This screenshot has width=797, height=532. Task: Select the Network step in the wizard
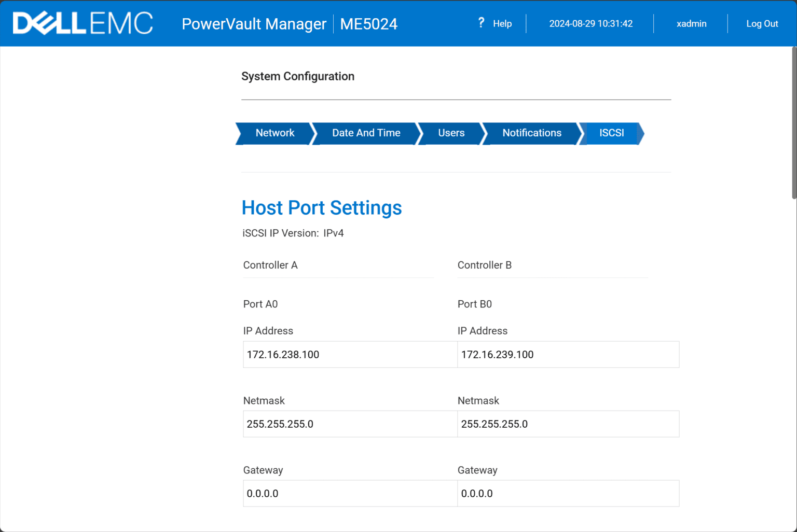[274, 133]
